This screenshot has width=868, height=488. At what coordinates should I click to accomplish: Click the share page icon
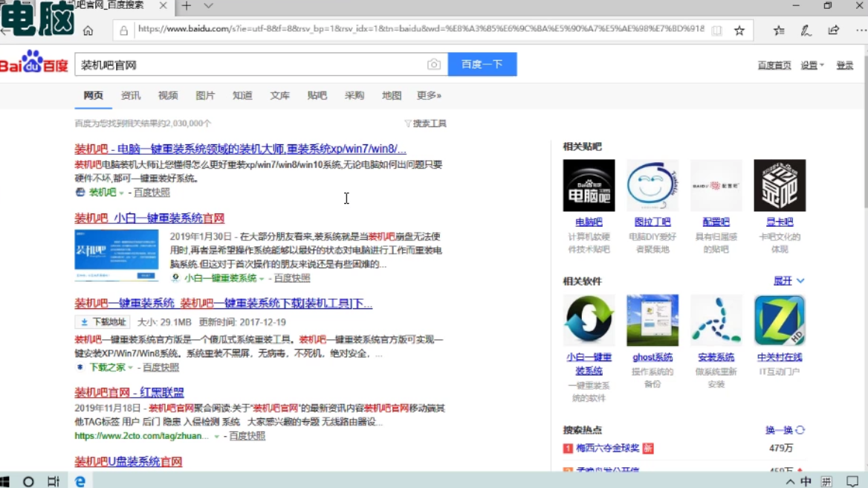click(834, 30)
